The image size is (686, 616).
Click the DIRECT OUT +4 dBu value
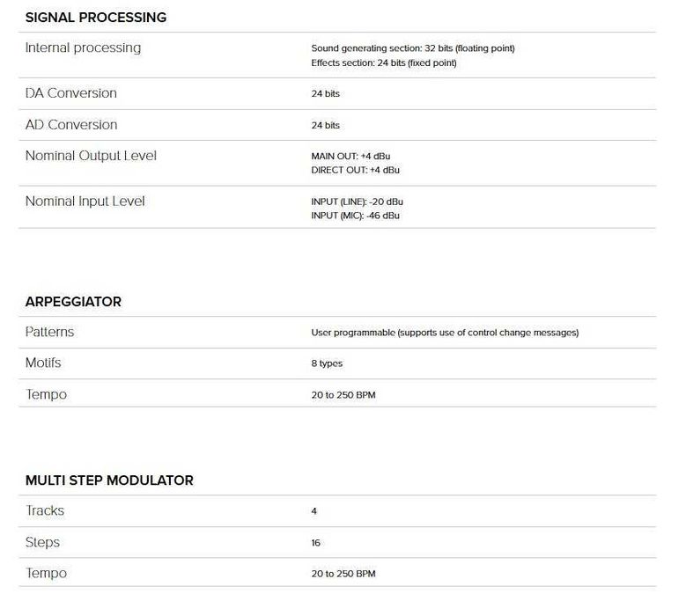tap(355, 170)
